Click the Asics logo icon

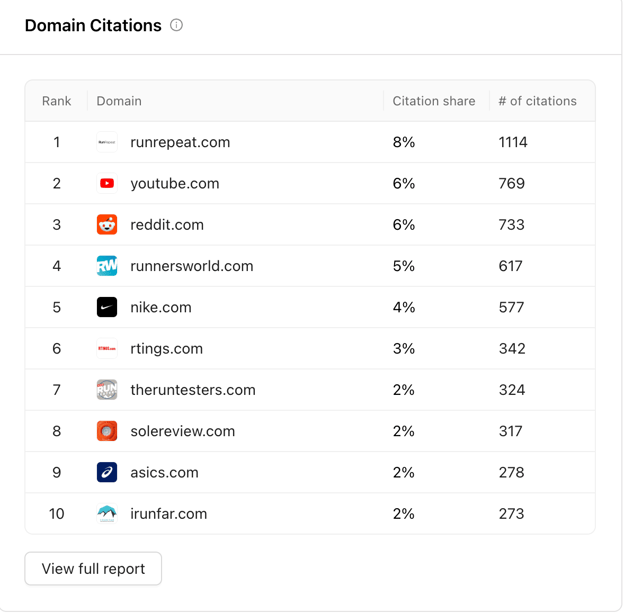[107, 472]
